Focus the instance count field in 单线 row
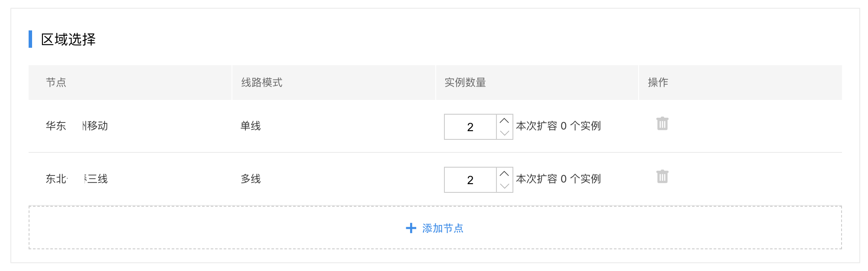868x271 pixels. click(470, 127)
